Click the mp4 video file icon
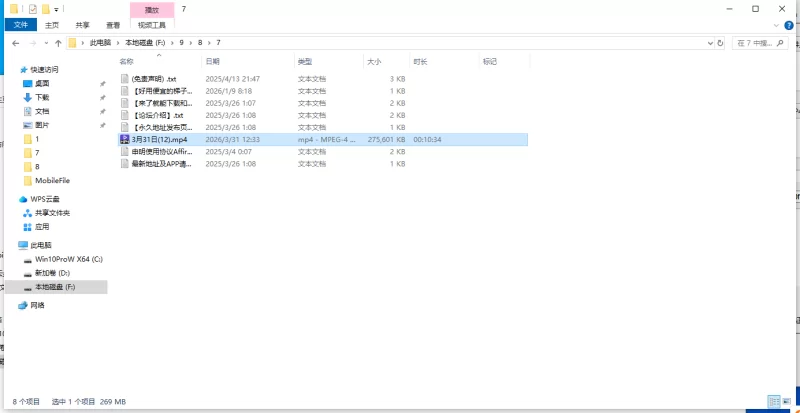Viewport: 800px width, 413px height. pos(124,139)
